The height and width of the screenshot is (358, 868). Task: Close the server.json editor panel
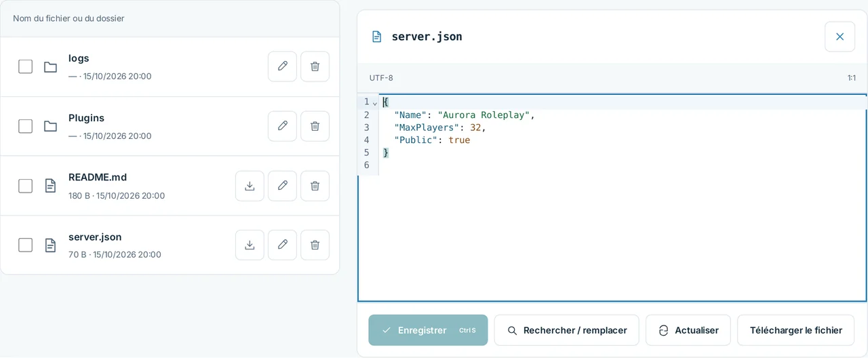click(x=840, y=37)
